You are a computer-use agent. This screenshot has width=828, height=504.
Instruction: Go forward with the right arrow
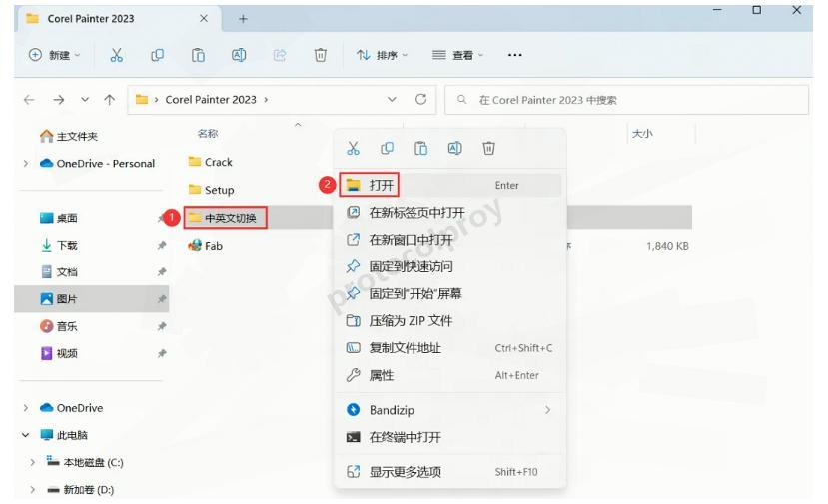click(59, 99)
